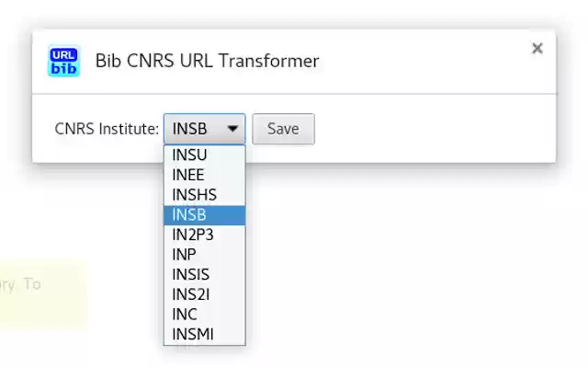Choose INSMI at the bottom of the list

(x=204, y=335)
